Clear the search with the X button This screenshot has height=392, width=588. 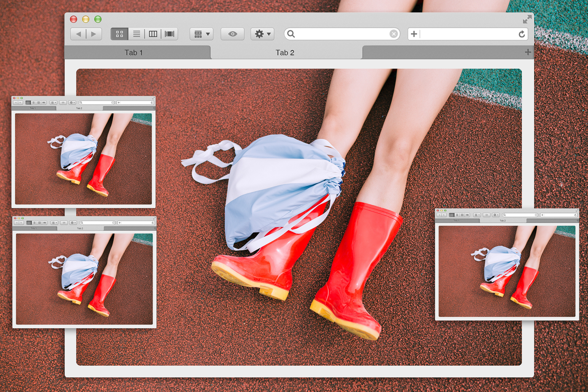(394, 34)
